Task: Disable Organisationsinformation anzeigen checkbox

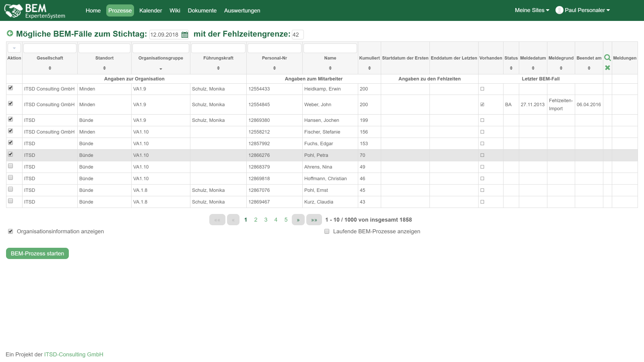Action: (x=10, y=231)
